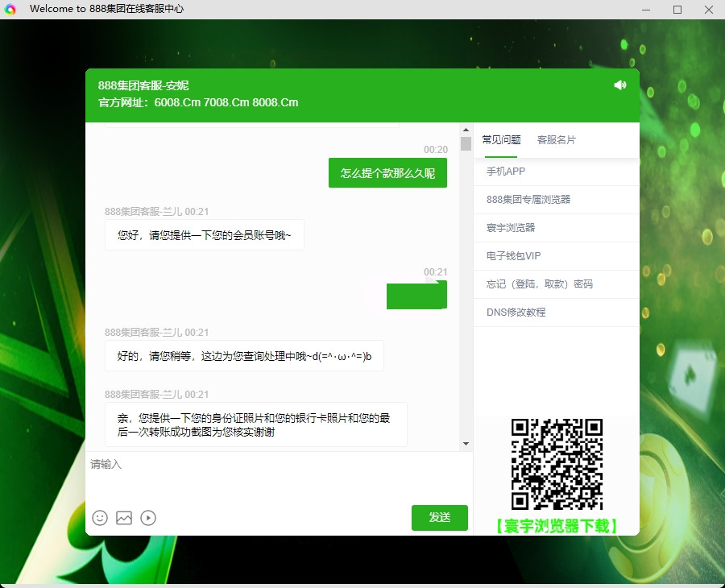Click the QR code image
Image resolution: width=725 pixels, height=588 pixels.
click(557, 464)
